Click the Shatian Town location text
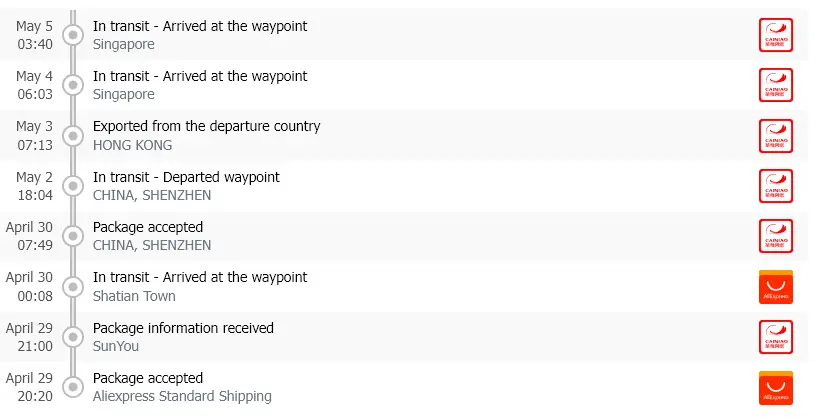Image resolution: width=823 pixels, height=419 pixels. (x=134, y=296)
